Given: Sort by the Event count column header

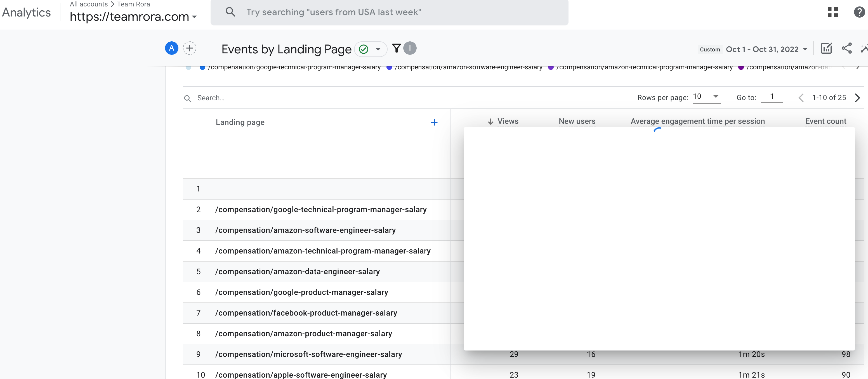Looking at the screenshot, I should click(x=825, y=121).
